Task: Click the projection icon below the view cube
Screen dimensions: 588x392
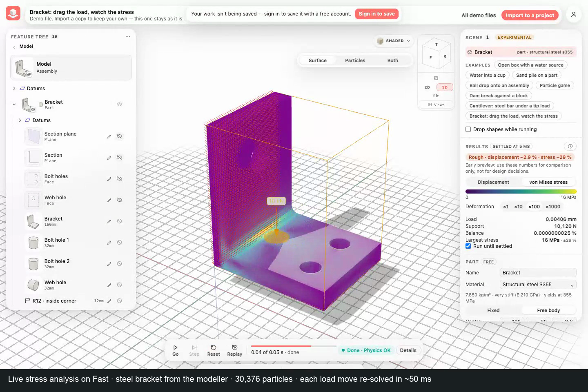Action: 436,78
